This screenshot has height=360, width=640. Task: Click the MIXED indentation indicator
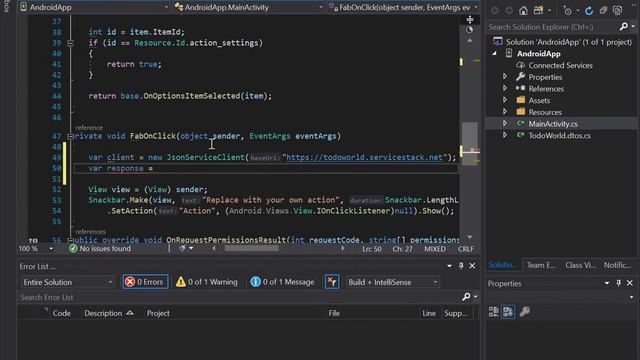435,249
